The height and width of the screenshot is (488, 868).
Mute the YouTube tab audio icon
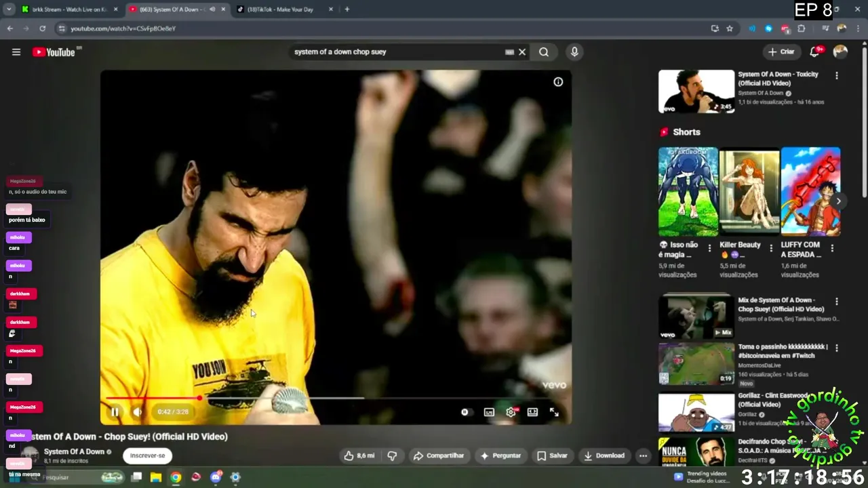[212, 9]
